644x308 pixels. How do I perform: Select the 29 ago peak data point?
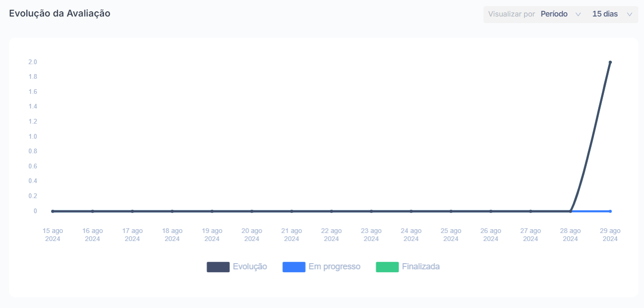coord(610,62)
